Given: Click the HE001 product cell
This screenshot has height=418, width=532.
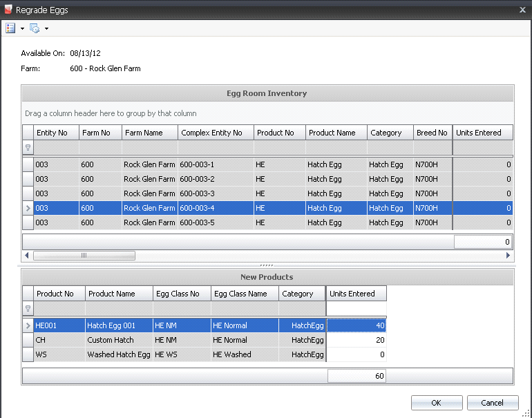Looking at the screenshot, I should point(59,325).
